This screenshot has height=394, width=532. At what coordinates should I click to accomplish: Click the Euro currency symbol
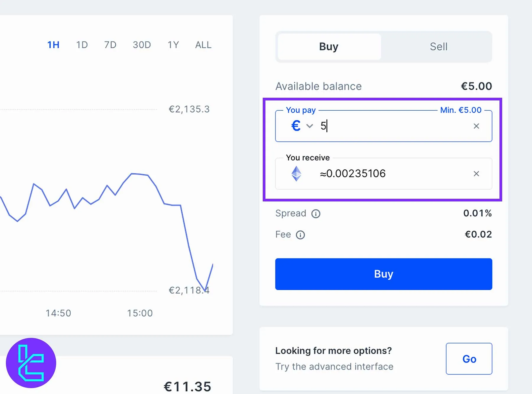296,126
